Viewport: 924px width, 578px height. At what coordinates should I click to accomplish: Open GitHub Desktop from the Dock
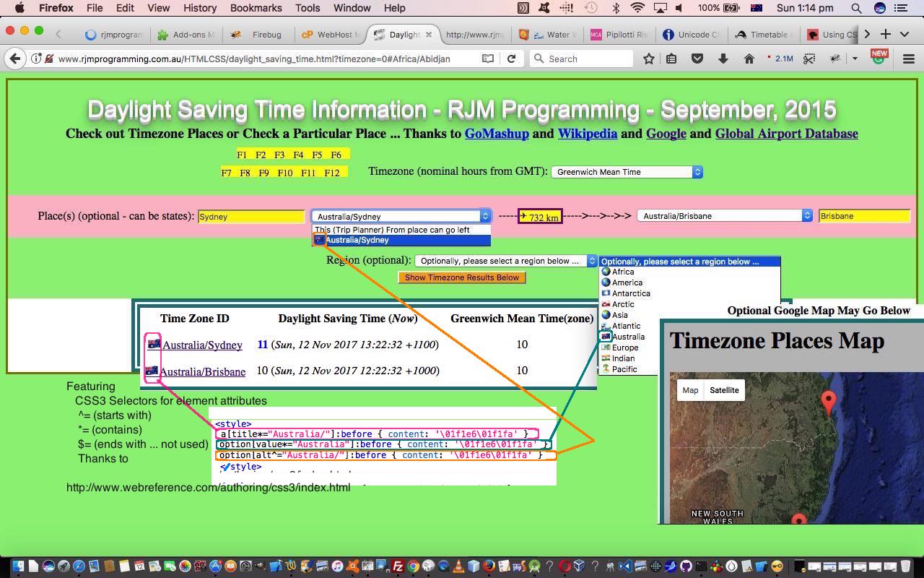coord(686,566)
